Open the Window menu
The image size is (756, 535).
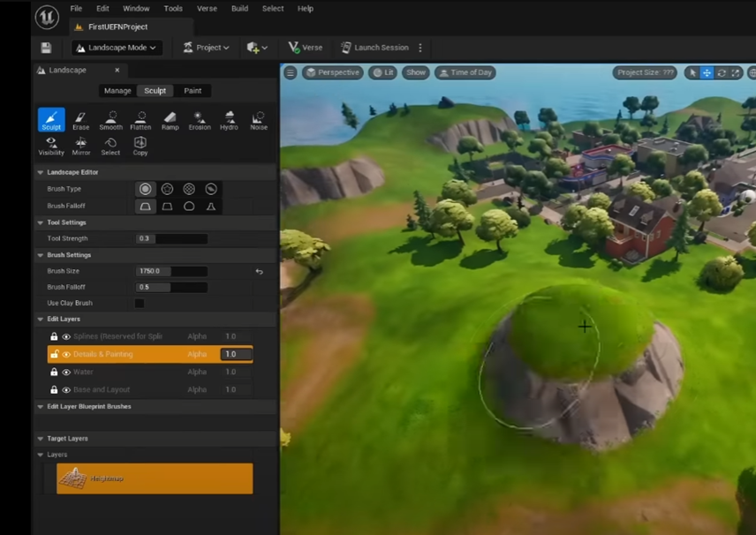[x=136, y=9]
